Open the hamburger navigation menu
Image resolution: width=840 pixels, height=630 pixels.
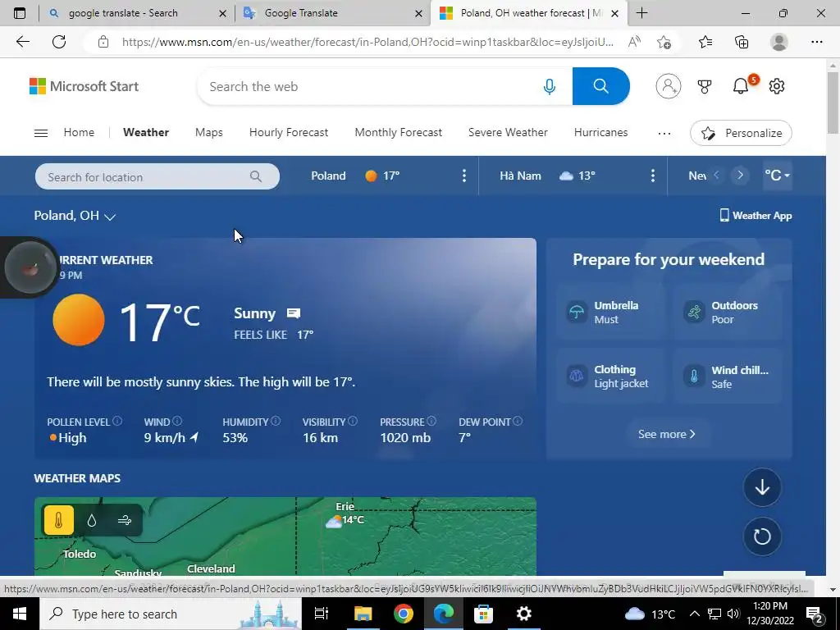[41, 133]
